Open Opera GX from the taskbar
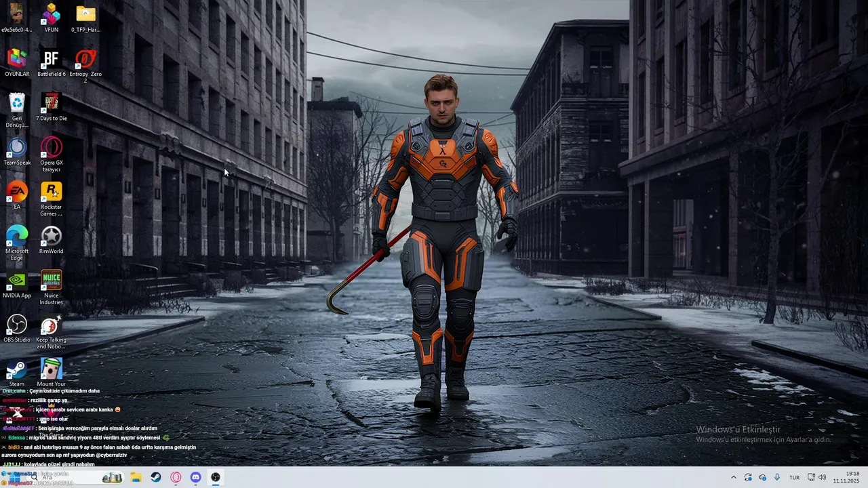The height and width of the screenshot is (488, 868). coord(176,477)
